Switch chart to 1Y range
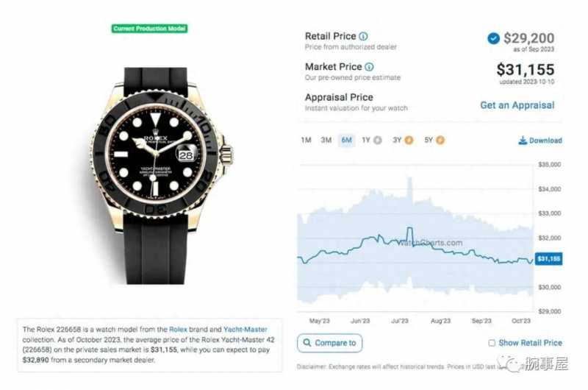Viewport: 588px width, 390px height. click(x=366, y=141)
